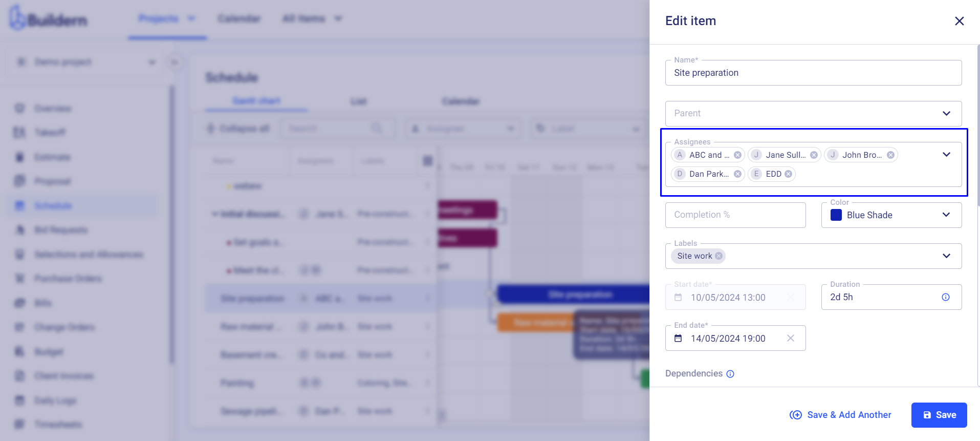Screen dimensions: 980x441
Task: Go to Bid Requests in sidebar
Action: (61, 230)
